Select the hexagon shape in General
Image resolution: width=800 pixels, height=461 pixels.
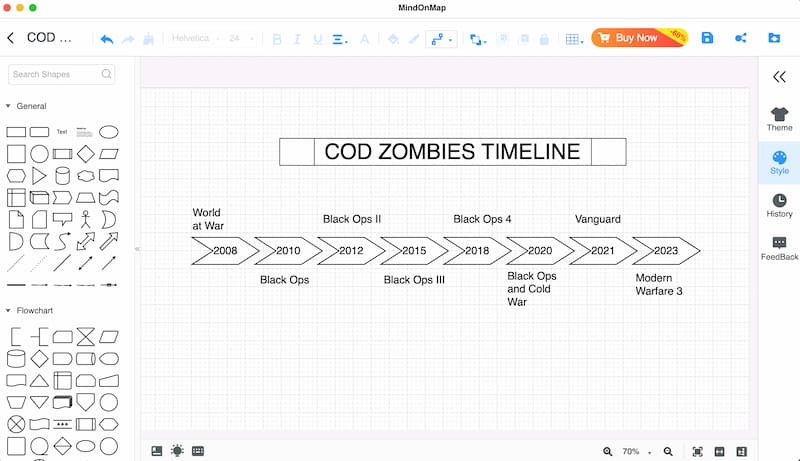coord(16,176)
